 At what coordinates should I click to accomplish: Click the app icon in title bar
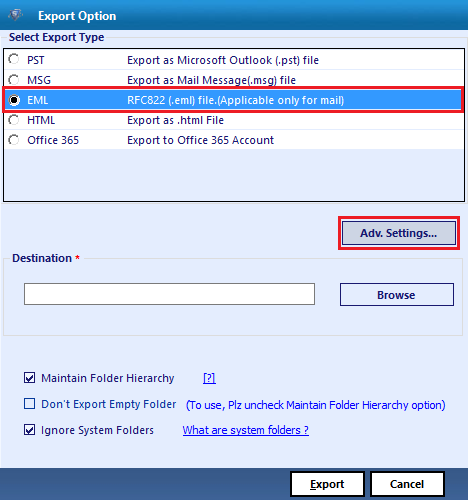[15, 15]
